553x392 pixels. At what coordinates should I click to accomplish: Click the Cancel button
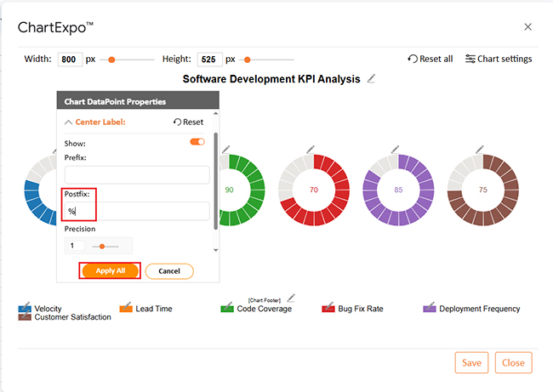[x=169, y=271]
